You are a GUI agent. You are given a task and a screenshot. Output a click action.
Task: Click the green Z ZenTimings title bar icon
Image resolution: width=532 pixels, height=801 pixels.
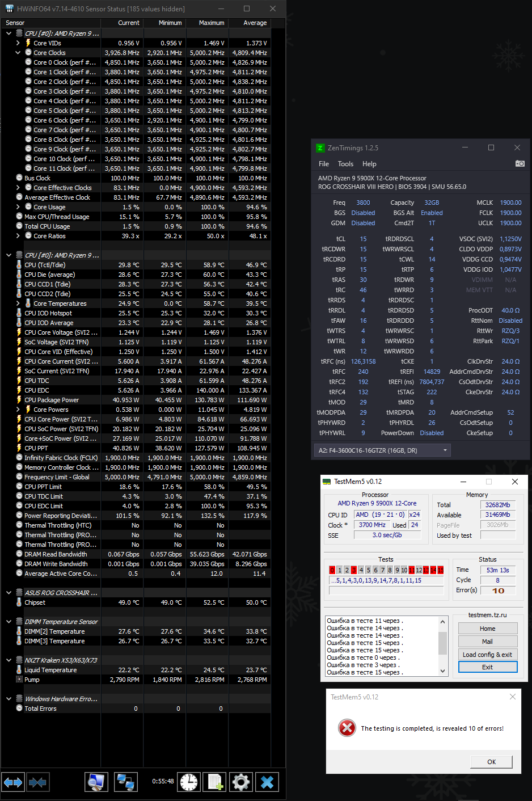(320, 148)
